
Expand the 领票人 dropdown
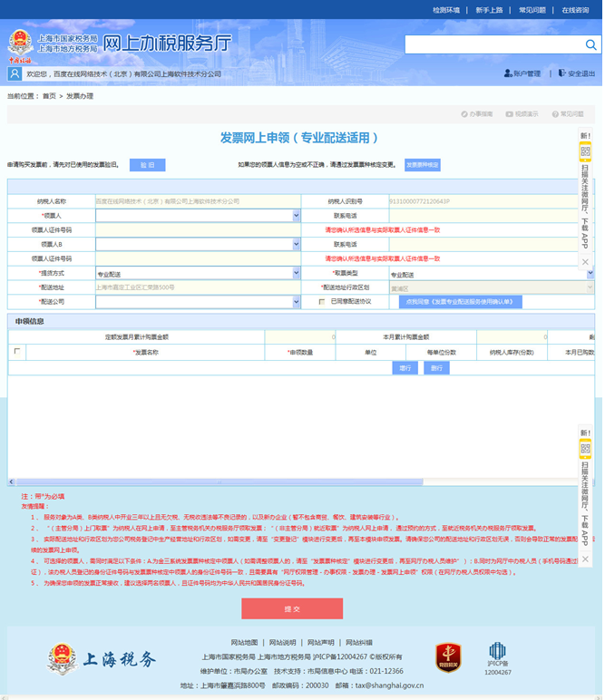[296, 216]
